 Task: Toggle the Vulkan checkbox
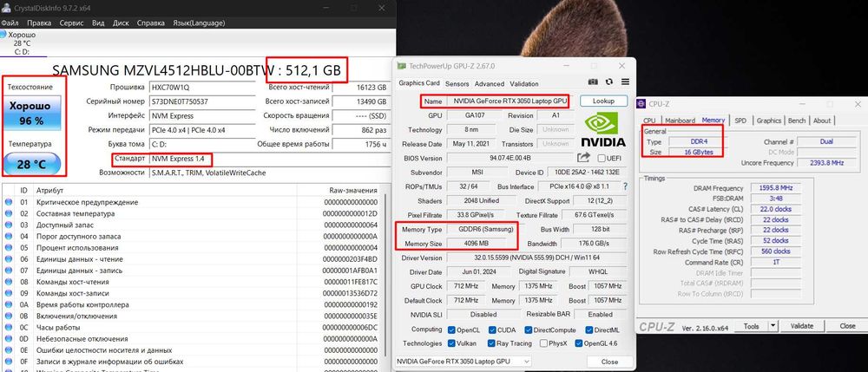(451, 343)
